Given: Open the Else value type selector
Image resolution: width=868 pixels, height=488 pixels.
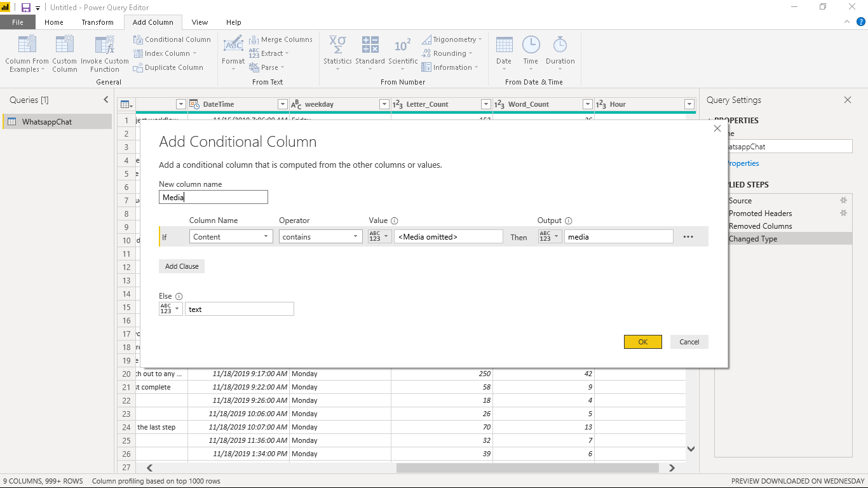Looking at the screenshot, I should (170, 309).
